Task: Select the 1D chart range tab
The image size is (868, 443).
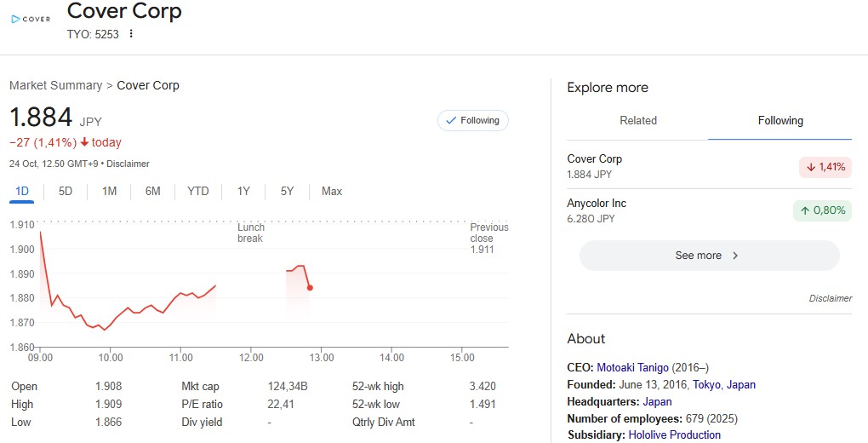Action: tap(22, 192)
